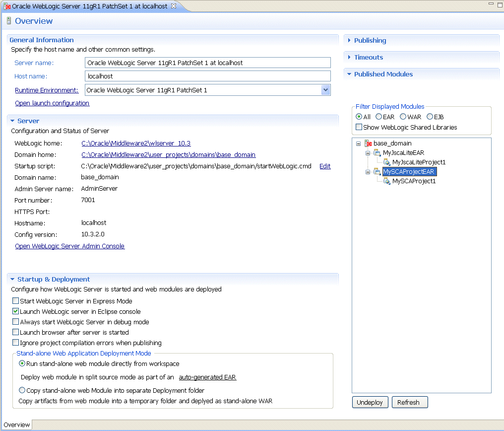Collapse the Startup & Deployment section
Viewport: 504px width, 431px height.
coord(12,279)
